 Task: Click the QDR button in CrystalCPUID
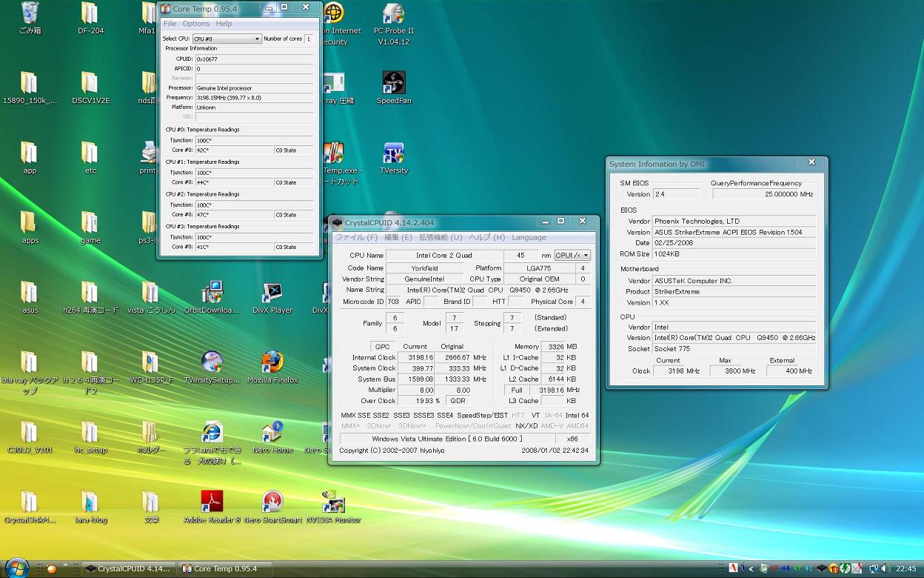coord(458,401)
